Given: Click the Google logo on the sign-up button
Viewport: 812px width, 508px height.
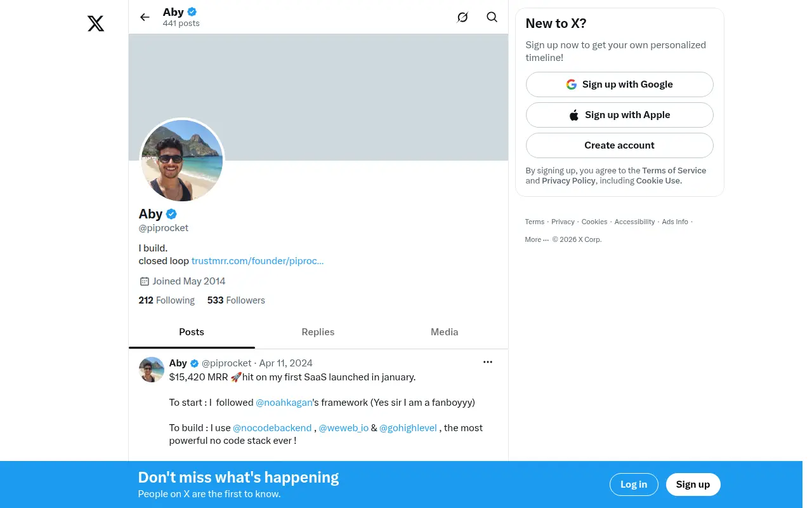Looking at the screenshot, I should [572, 84].
